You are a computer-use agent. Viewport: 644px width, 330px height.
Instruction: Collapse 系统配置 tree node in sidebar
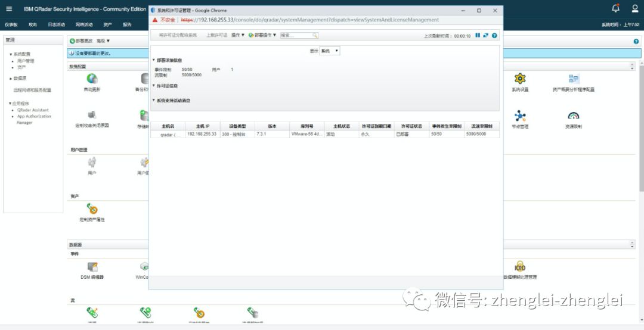[x=11, y=54]
